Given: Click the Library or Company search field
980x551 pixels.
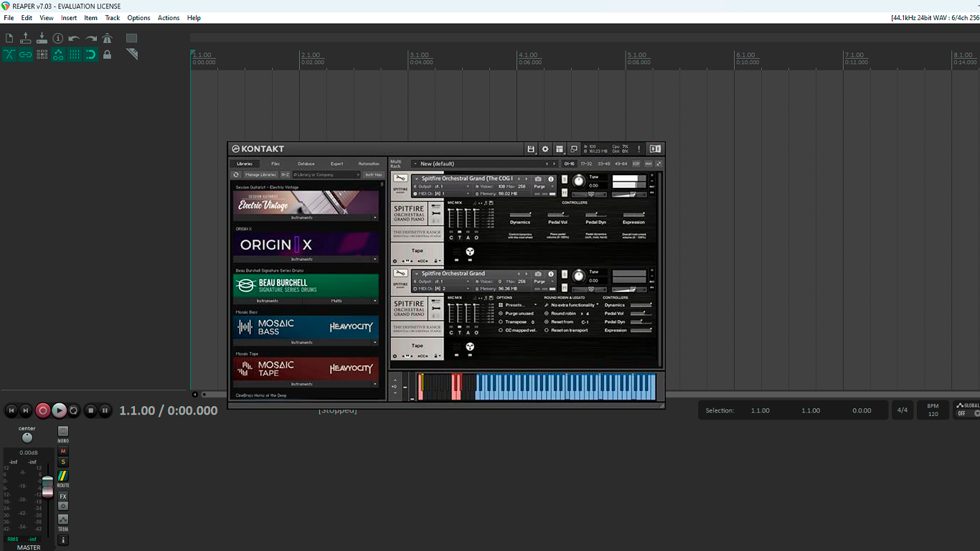Looking at the screenshot, I should coord(326,174).
